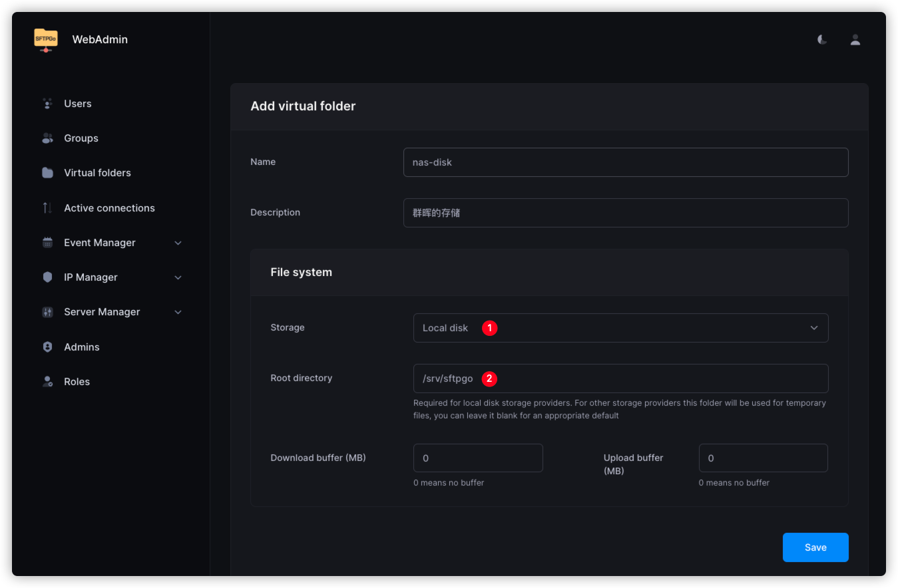
Task: Expand the Server Manager submenu chevron
Action: click(x=178, y=312)
